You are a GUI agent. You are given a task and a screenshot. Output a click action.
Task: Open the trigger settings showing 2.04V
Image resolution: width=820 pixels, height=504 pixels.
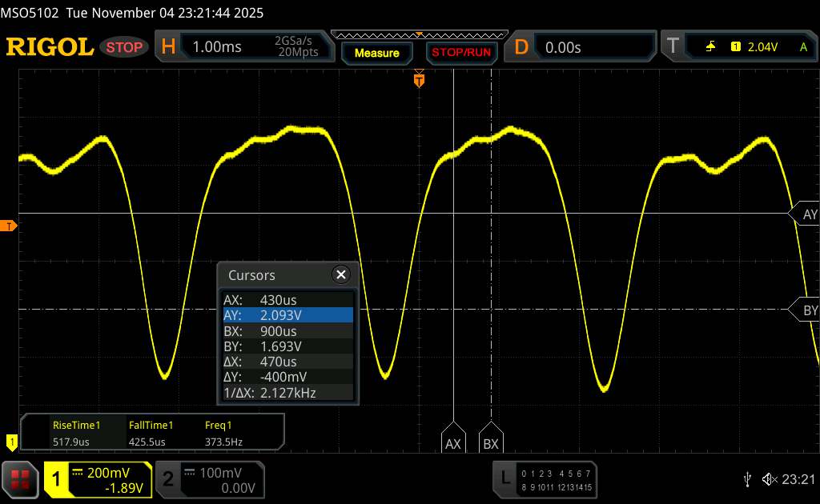(x=741, y=47)
